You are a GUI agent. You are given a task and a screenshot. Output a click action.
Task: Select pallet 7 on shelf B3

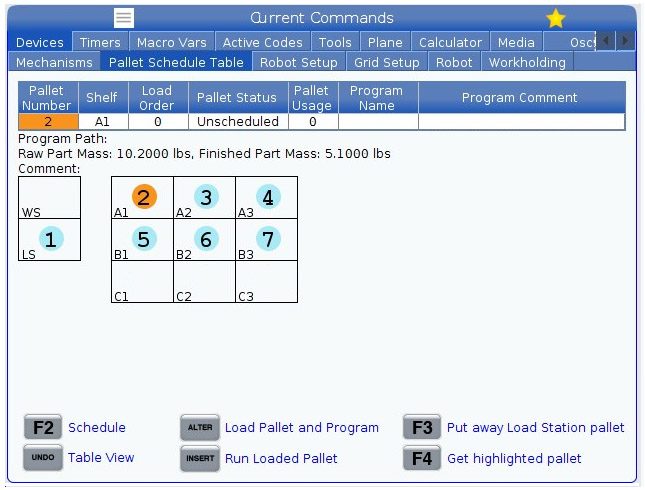[x=267, y=239]
